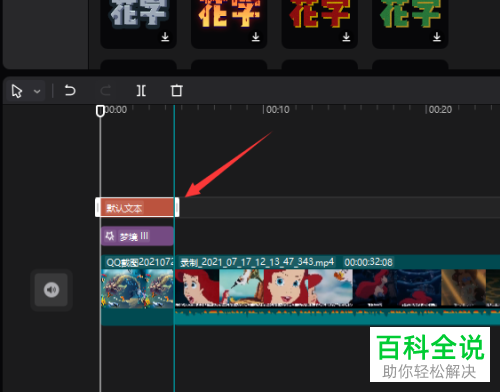Click the audio waveform of the mp4 clip
500x392 pixels.
click(337, 316)
